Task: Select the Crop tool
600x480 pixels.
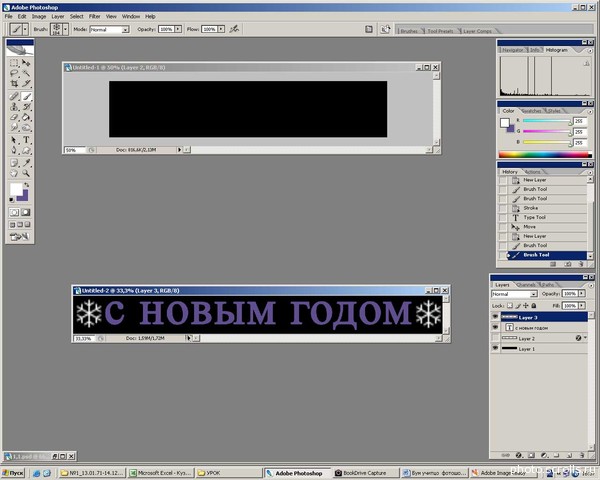Action: pos(14,83)
